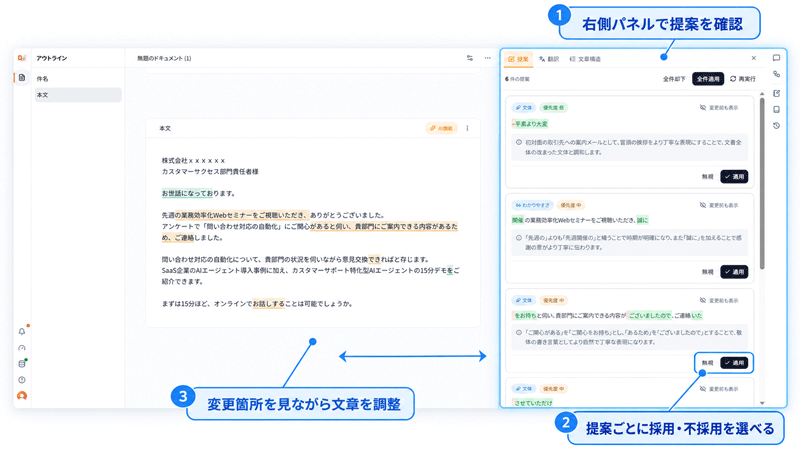The width and height of the screenshot is (800, 450).
Task: Select 件名 in the outline
Action: (78, 79)
